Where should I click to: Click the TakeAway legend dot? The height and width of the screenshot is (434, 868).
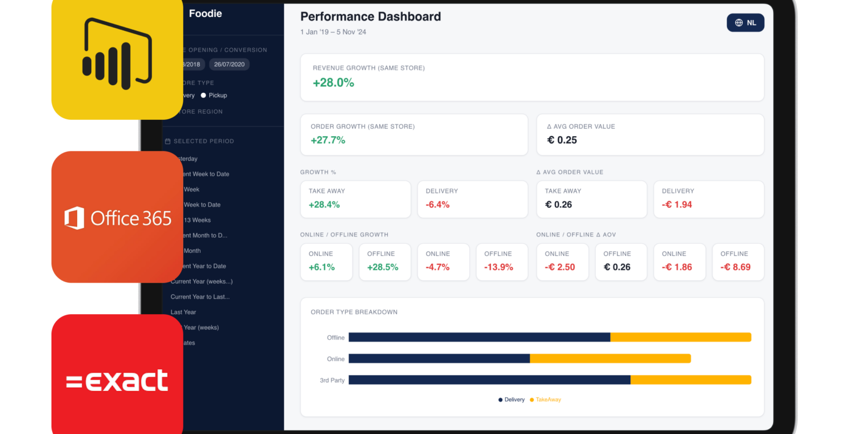(x=532, y=400)
